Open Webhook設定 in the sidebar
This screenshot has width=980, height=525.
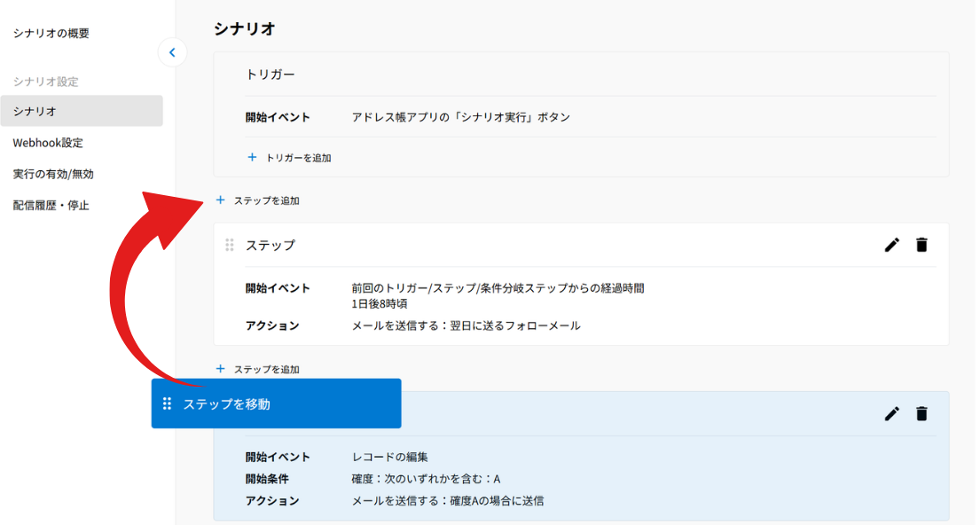pos(48,143)
